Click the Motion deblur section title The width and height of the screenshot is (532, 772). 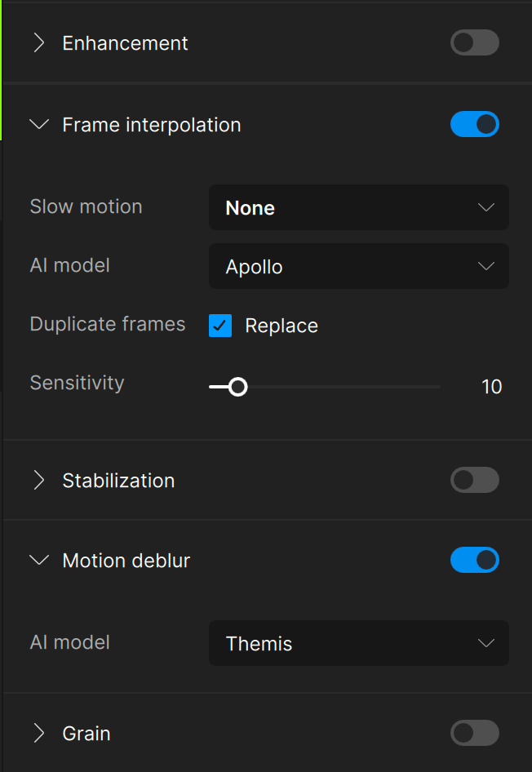[126, 561]
